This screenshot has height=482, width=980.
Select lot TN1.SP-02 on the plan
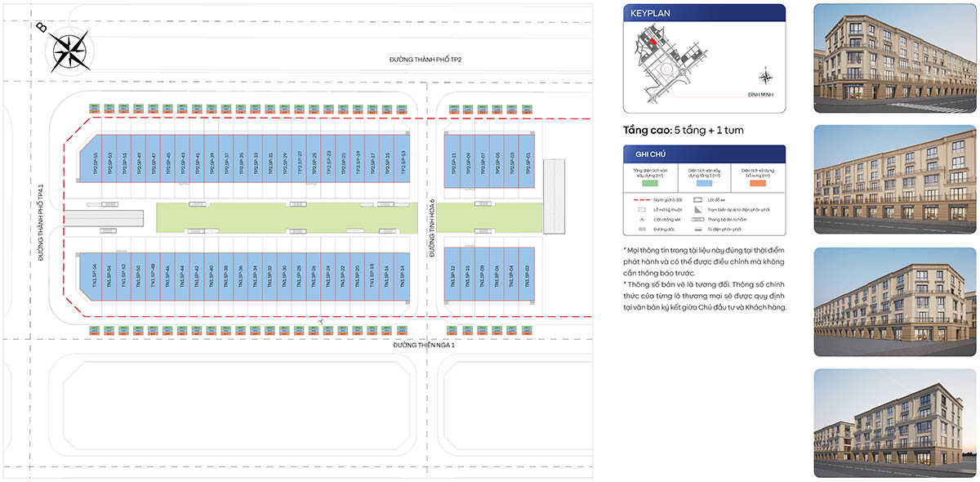pyautogui.click(x=528, y=275)
